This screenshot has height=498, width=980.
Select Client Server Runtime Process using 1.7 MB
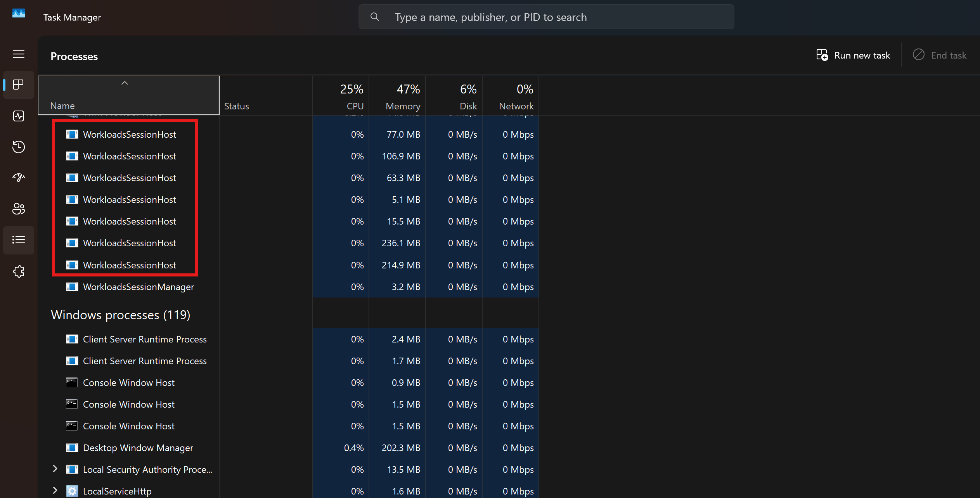click(289, 361)
